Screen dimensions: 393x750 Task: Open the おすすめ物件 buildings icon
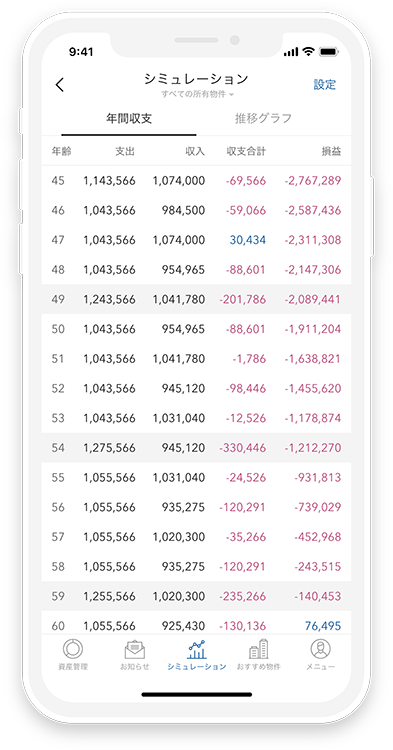[x=258, y=649]
